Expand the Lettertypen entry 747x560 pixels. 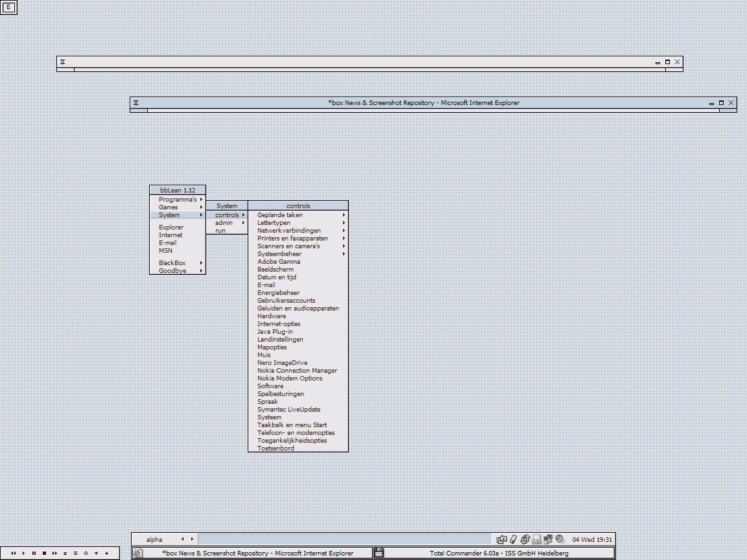(298, 223)
